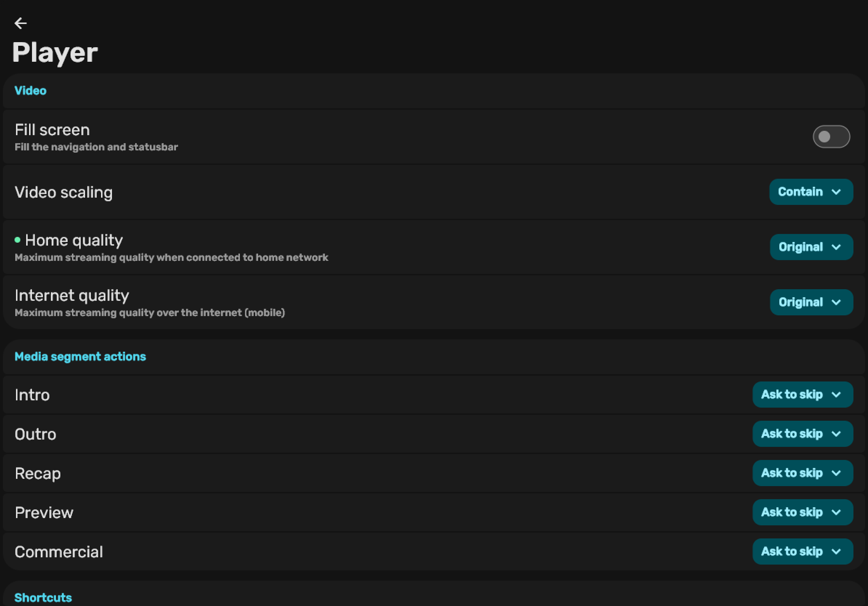868x606 pixels.
Task: Click the Player page title
Action: click(x=55, y=52)
